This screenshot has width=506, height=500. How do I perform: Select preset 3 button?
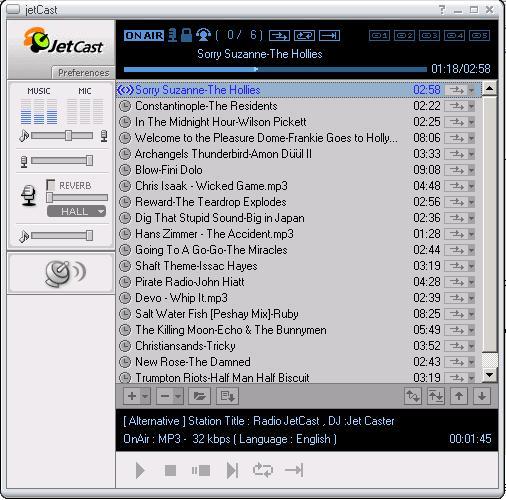pos(429,35)
